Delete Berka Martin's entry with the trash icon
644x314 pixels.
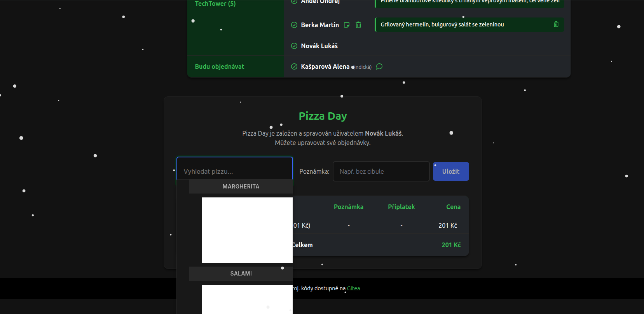click(x=358, y=25)
